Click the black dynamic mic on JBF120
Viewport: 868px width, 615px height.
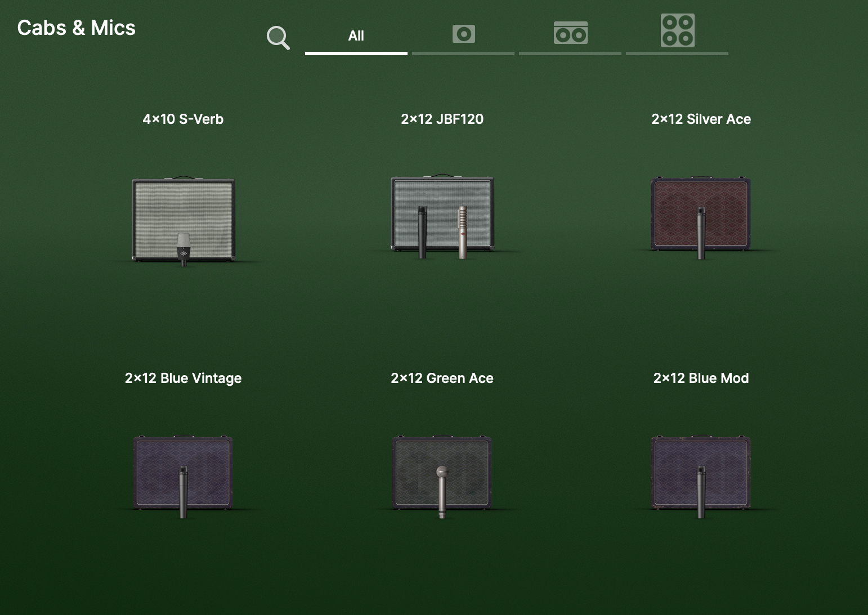[422, 232]
